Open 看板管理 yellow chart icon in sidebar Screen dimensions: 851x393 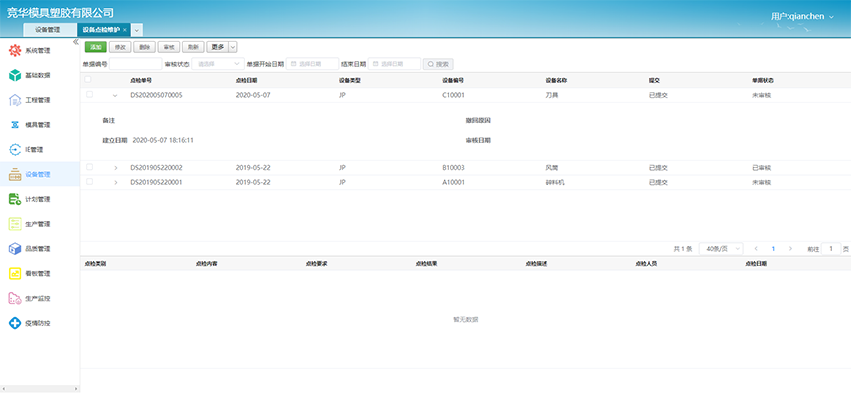click(x=15, y=274)
